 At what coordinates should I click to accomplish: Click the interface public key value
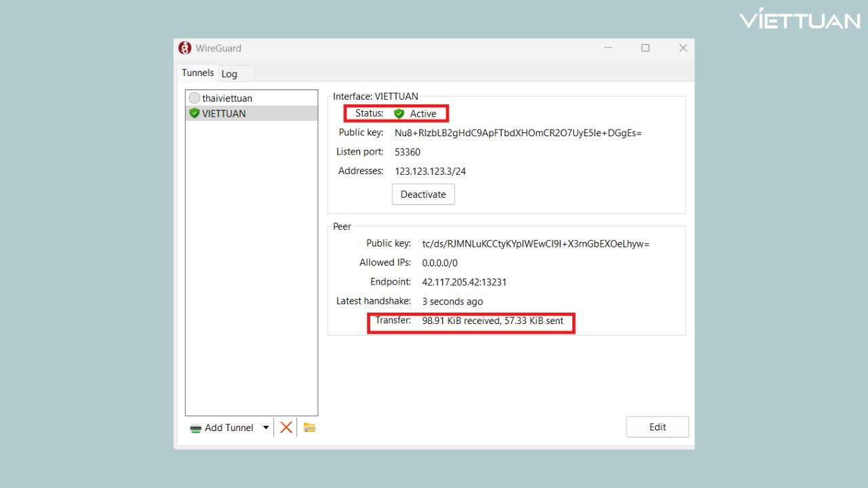point(518,133)
